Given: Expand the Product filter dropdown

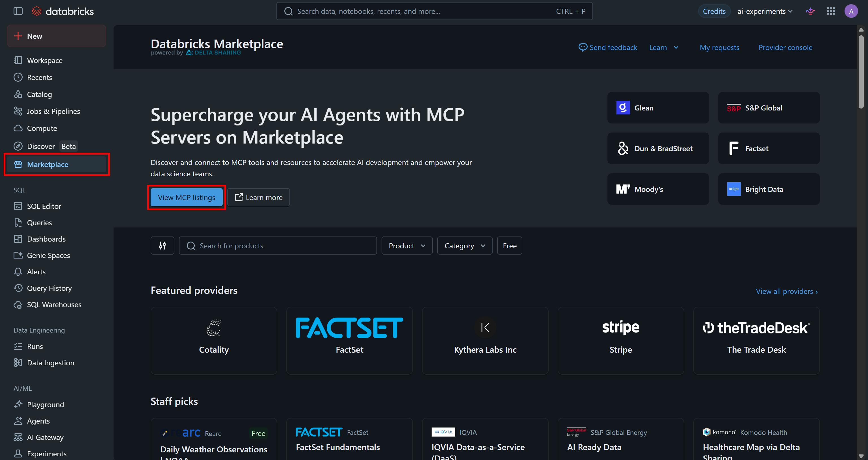Looking at the screenshot, I should pyautogui.click(x=407, y=246).
